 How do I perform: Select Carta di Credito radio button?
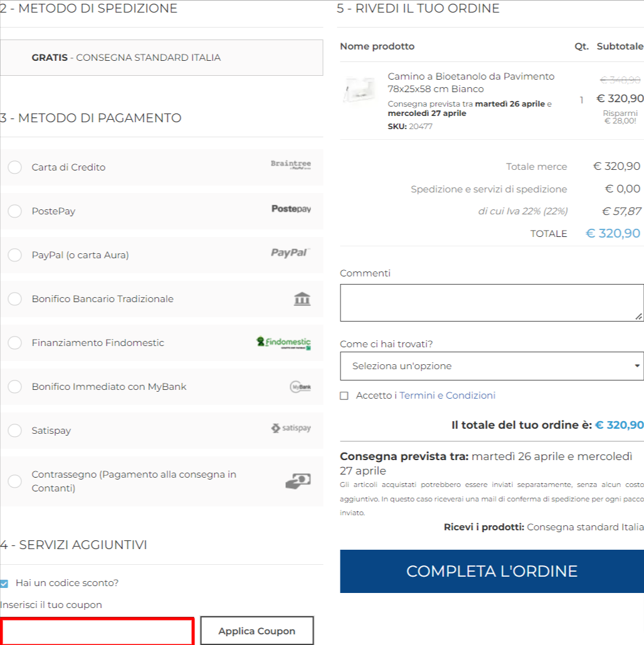15,167
